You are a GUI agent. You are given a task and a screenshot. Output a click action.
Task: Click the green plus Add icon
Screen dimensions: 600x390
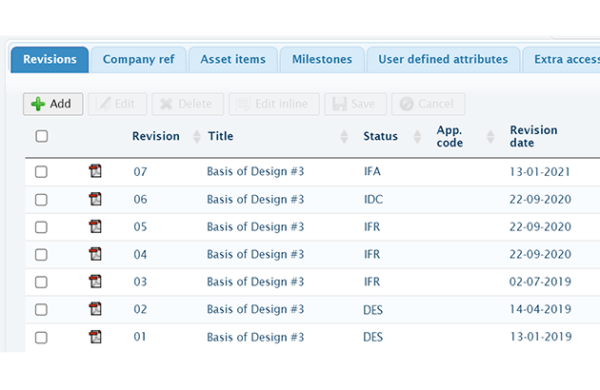(x=38, y=104)
